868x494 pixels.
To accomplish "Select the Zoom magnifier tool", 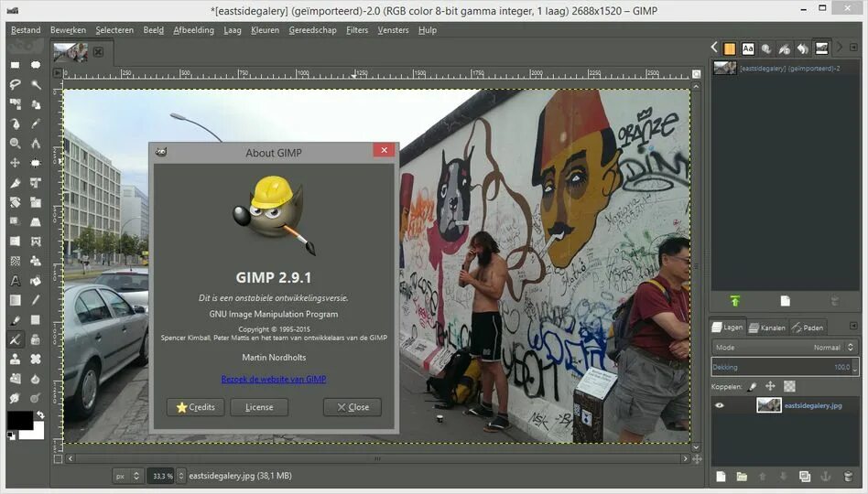I will 15,144.
